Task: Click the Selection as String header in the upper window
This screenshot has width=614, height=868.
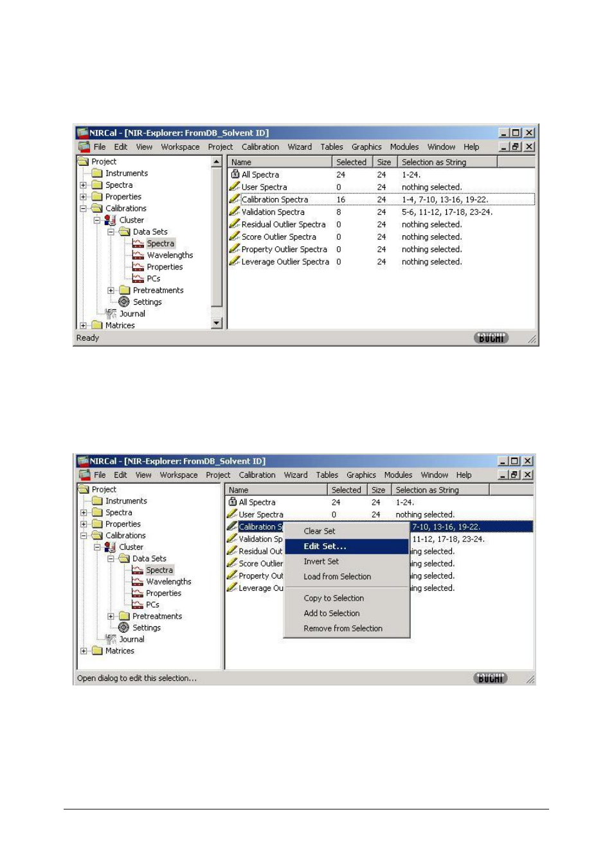Action: tap(447, 162)
